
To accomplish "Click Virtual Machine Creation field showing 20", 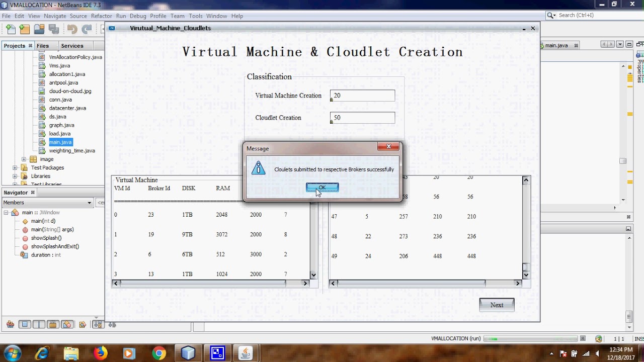I will point(362,96).
